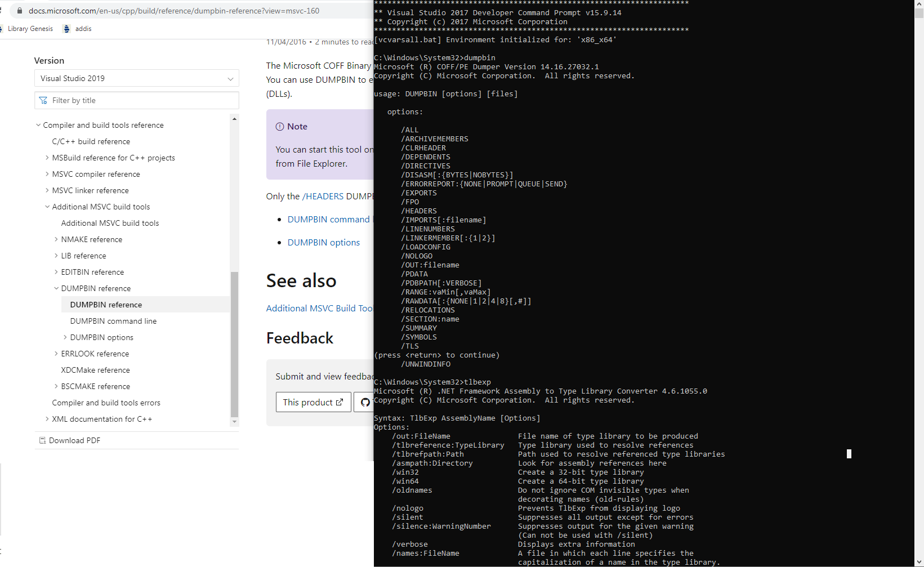This screenshot has height=567, width=924.
Task: Expand DUMPBIN options in the sidebar tree
Action: (x=65, y=337)
